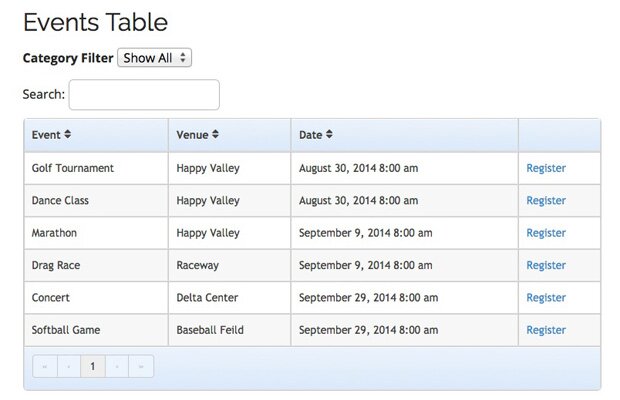Open the Category Filter dropdown
Image resolution: width=620 pixels, height=400 pixels.
coord(154,58)
